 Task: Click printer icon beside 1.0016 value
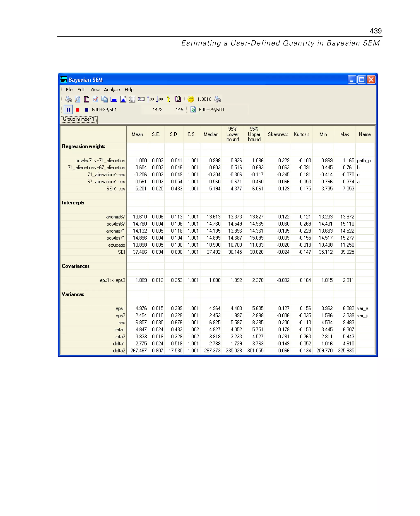click(x=217, y=99)
